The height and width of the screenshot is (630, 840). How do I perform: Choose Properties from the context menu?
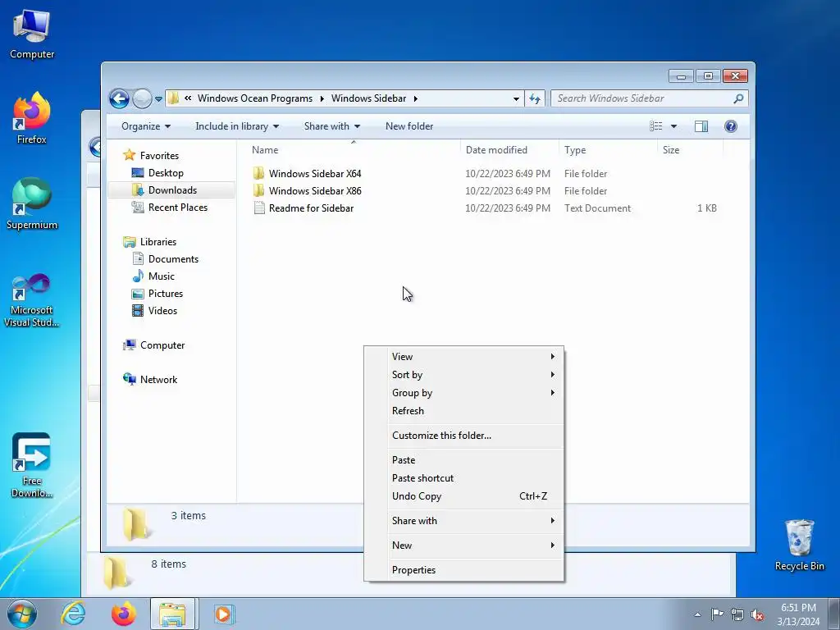pyautogui.click(x=464, y=570)
